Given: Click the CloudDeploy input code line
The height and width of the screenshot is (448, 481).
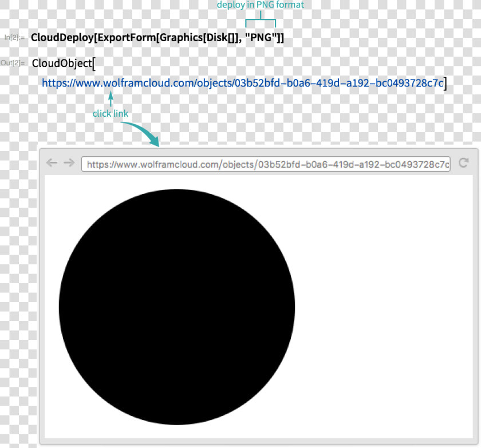Looking at the screenshot, I should coord(157,38).
